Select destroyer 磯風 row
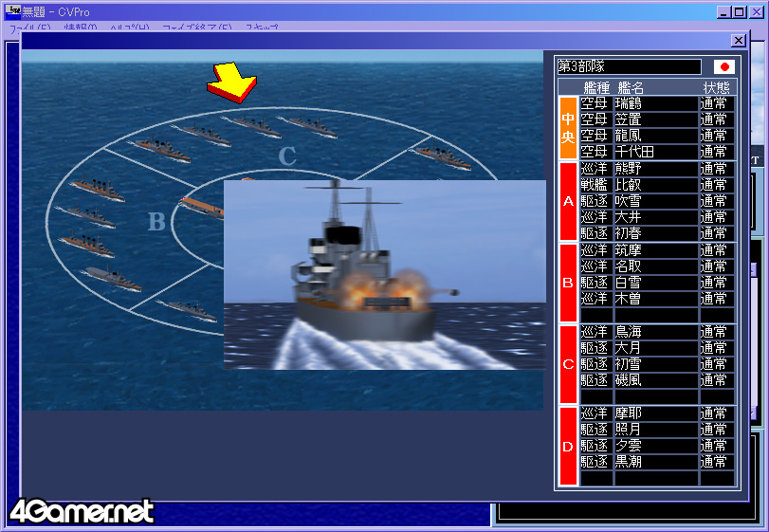 [x=657, y=380]
